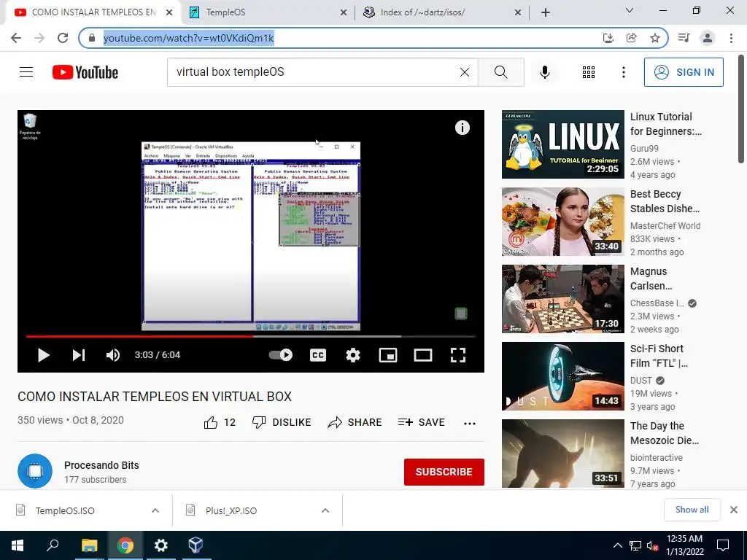Close the Index of /~dartz/isos/ tab

(518, 12)
